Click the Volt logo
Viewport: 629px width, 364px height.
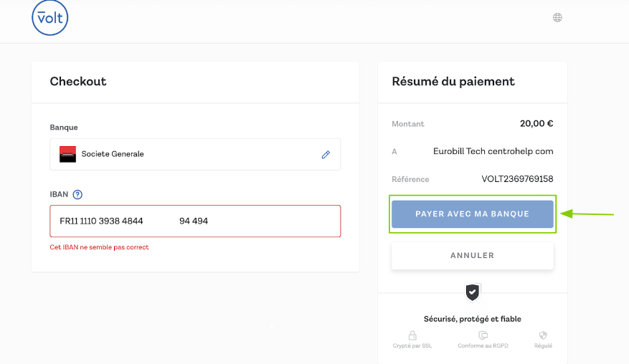[x=49, y=18]
